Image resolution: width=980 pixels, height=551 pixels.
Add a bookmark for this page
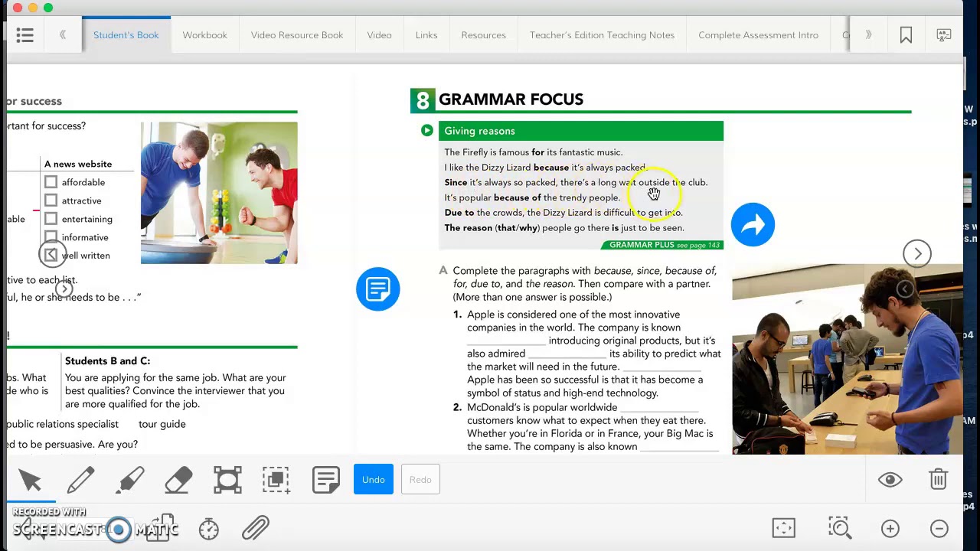[x=906, y=35]
